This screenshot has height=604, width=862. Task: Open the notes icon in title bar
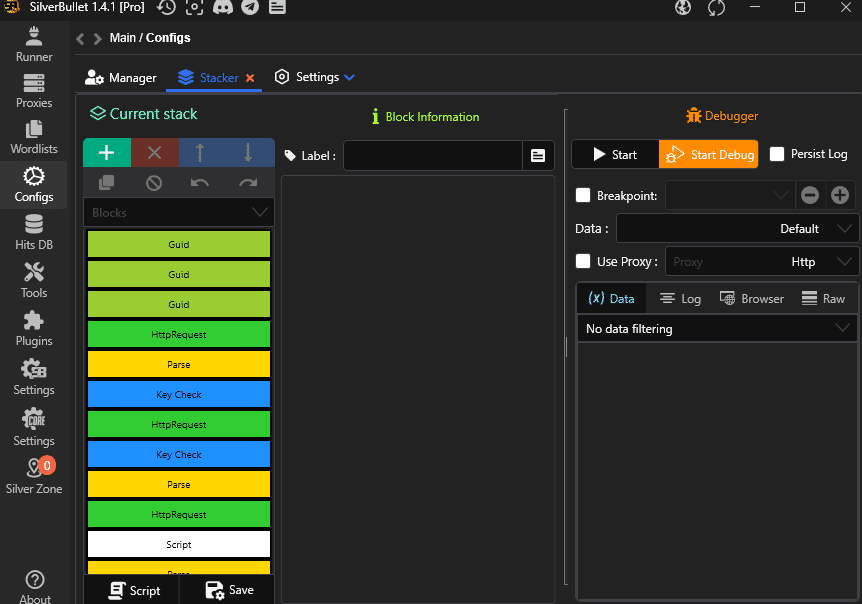(x=278, y=7)
